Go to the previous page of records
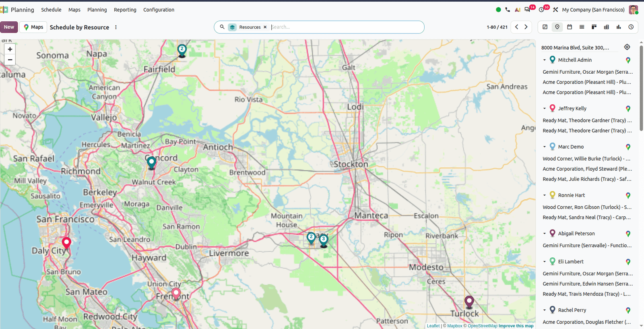Image resolution: width=644 pixels, height=329 pixels. 517,27
